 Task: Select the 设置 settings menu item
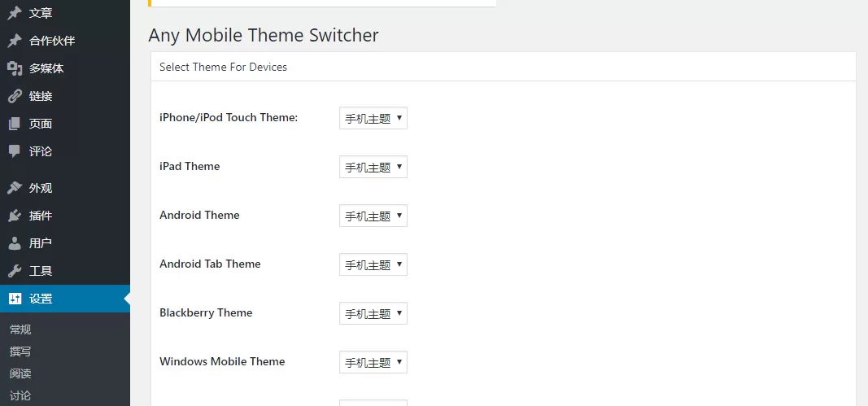(41, 299)
